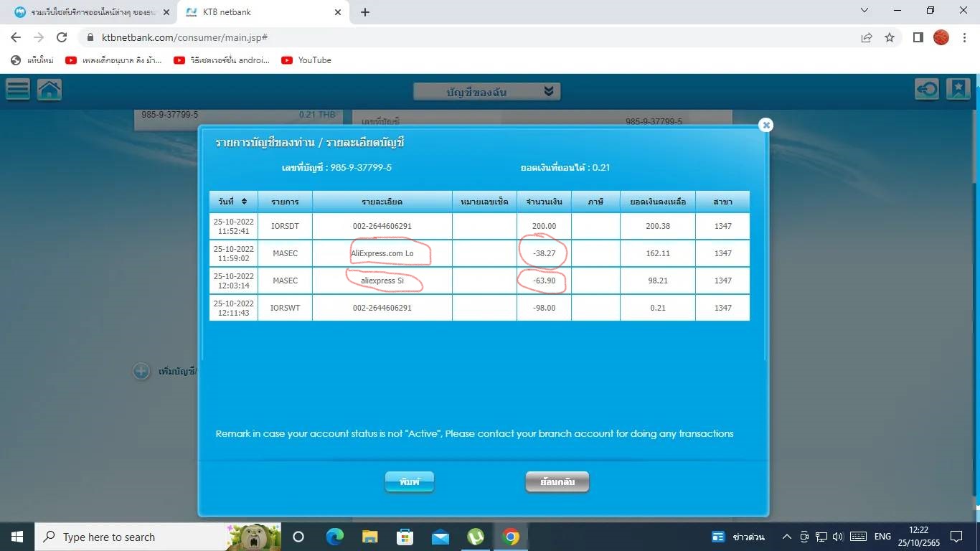Open Microsoft Store from the taskbar
Image resolution: width=980 pixels, height=551 pixels.
pos(405,537)
